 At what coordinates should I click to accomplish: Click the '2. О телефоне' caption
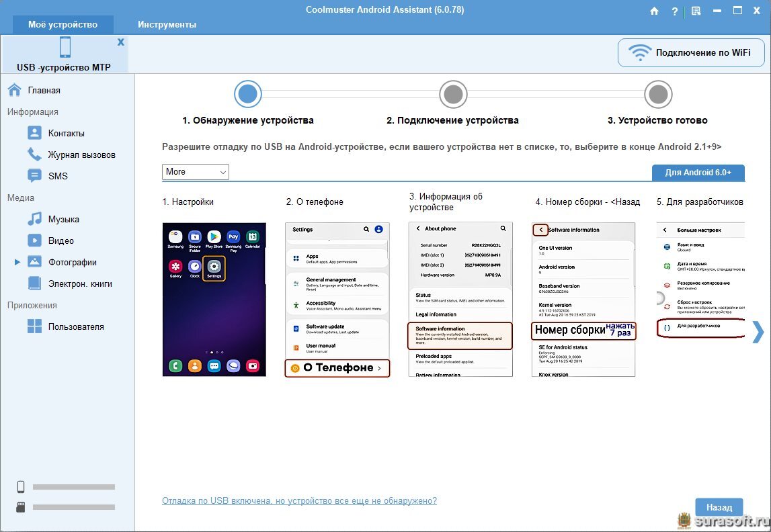pyautogui.click(x=315, y=202)
